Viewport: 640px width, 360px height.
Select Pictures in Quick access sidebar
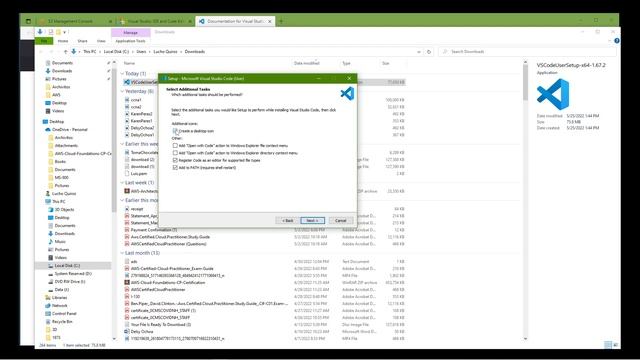click(59, 79)
